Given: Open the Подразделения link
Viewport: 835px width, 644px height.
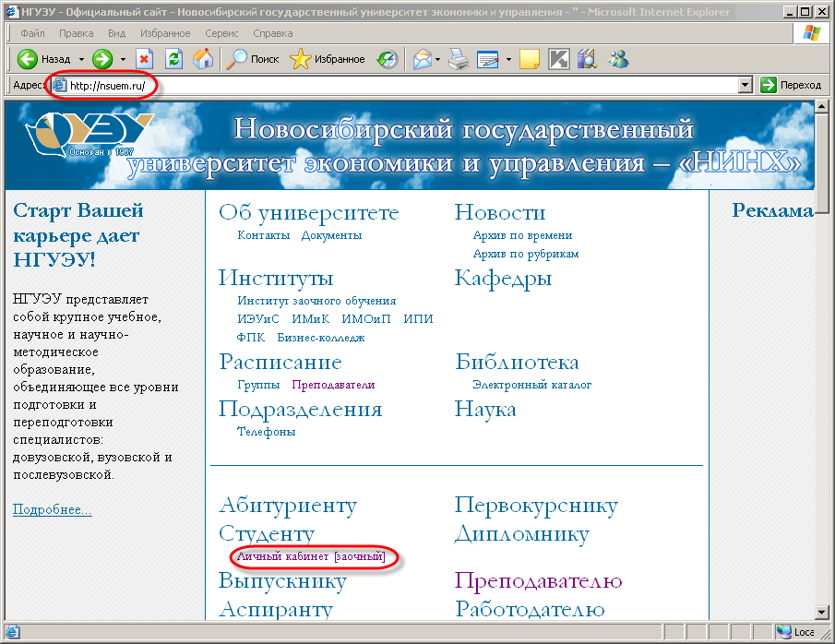Looking at the screenshot, I should (x=301, y=410).
